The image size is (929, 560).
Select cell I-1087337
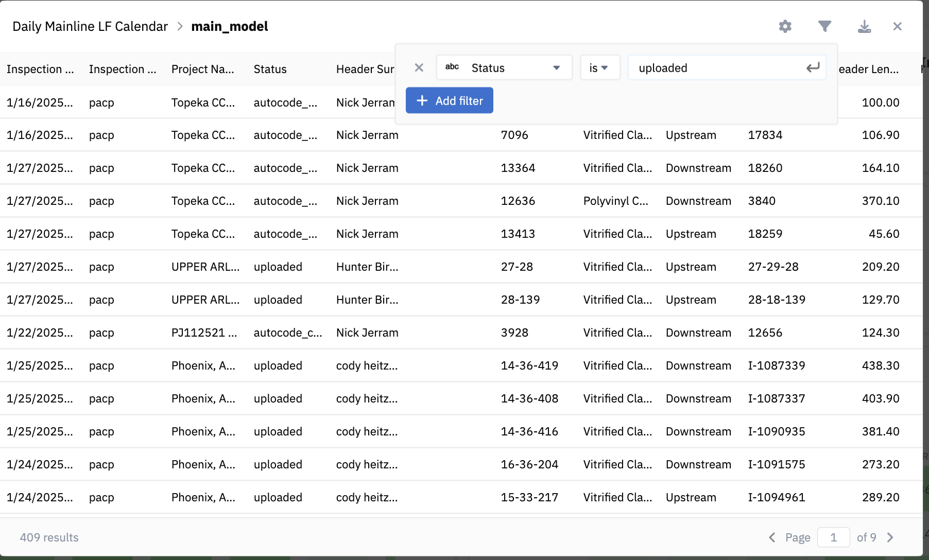pyautogui.click(x=777, y=398)
